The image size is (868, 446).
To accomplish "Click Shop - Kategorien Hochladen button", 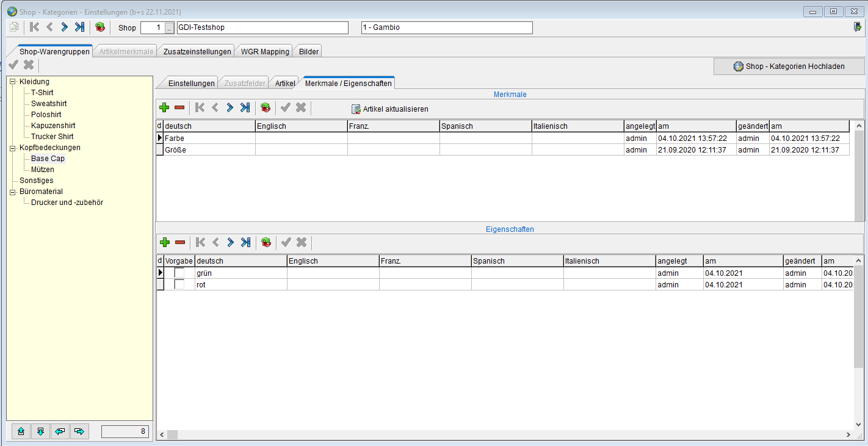I will coord(789,66).
